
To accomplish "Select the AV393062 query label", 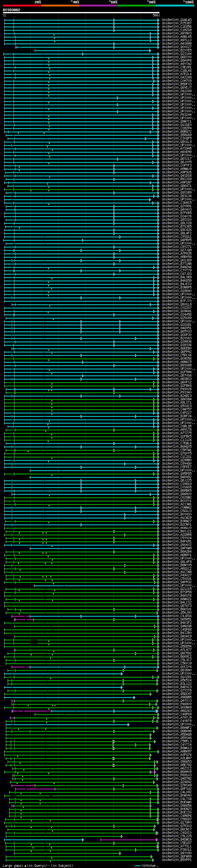I will [11, 10].
